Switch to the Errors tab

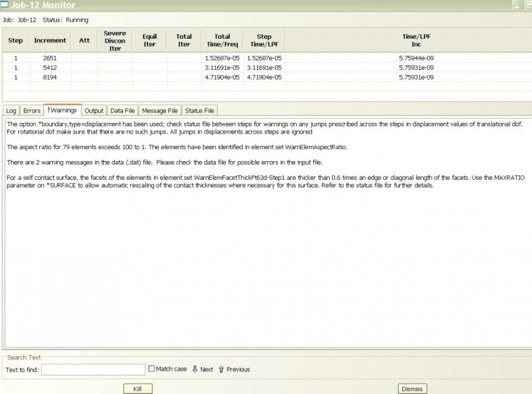tap(32, 111)
